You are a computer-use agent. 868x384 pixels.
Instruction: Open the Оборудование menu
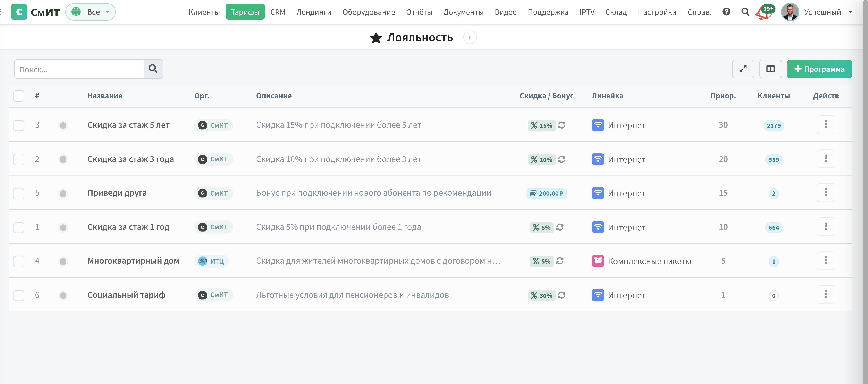pos(369,12)
